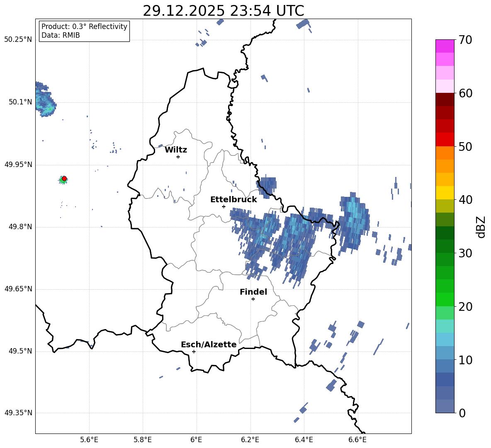Click the cross marker below Esch/Alzette
This screenshot has height=448, width=491.
194,351
